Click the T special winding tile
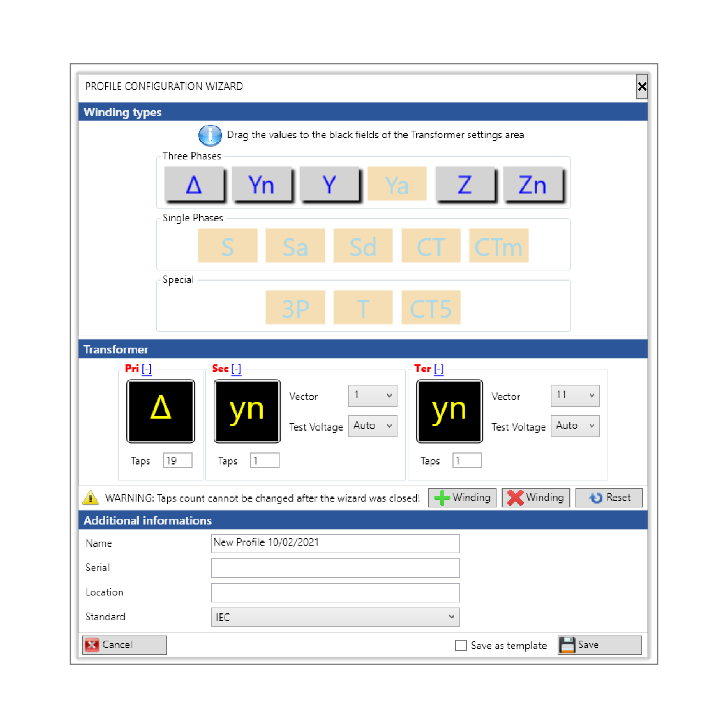 363,308
